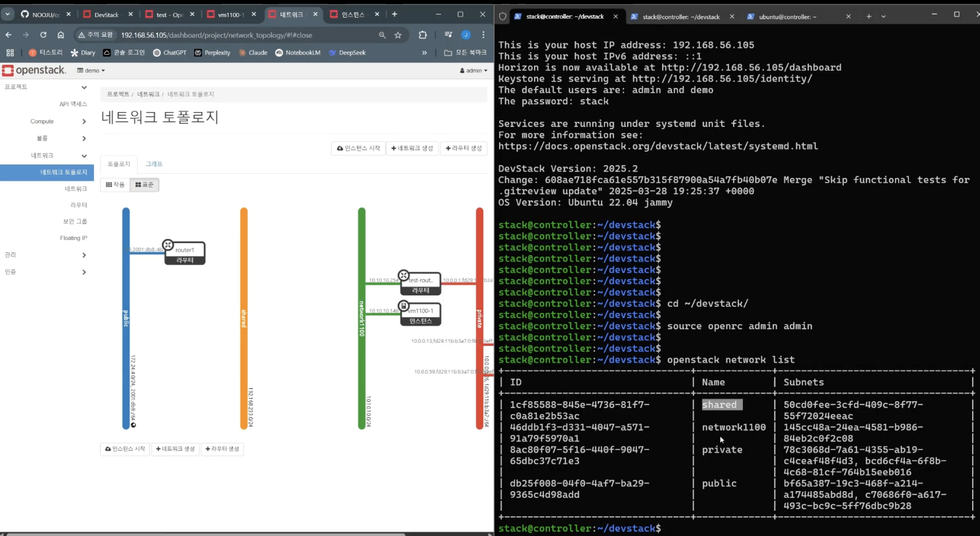Bookmark page with the star icon

tap(398, 35)
